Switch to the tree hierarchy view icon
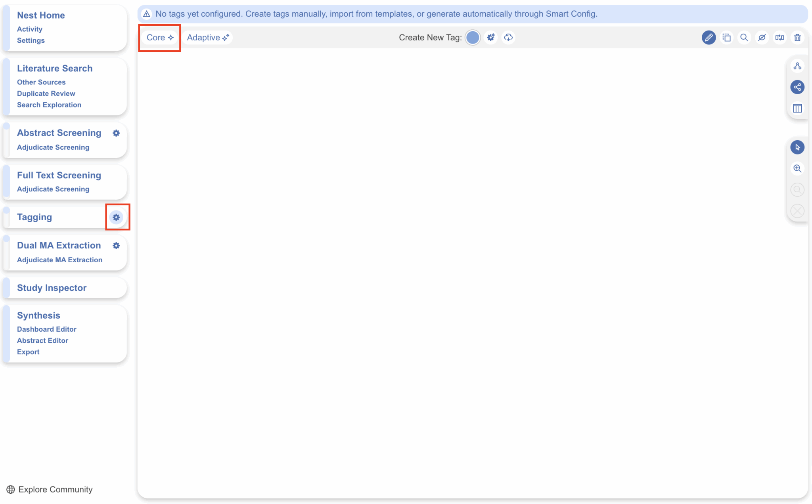The width and height of the screenshot is (812, 504). click(x=797, y=66)
